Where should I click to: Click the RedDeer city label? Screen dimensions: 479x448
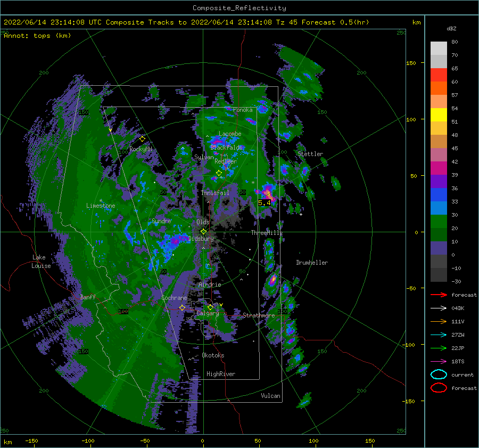[226, 161]
